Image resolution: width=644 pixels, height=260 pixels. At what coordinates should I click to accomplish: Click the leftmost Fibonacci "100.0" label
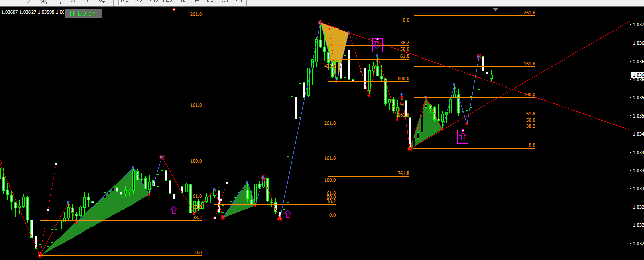tap(196, 161)
